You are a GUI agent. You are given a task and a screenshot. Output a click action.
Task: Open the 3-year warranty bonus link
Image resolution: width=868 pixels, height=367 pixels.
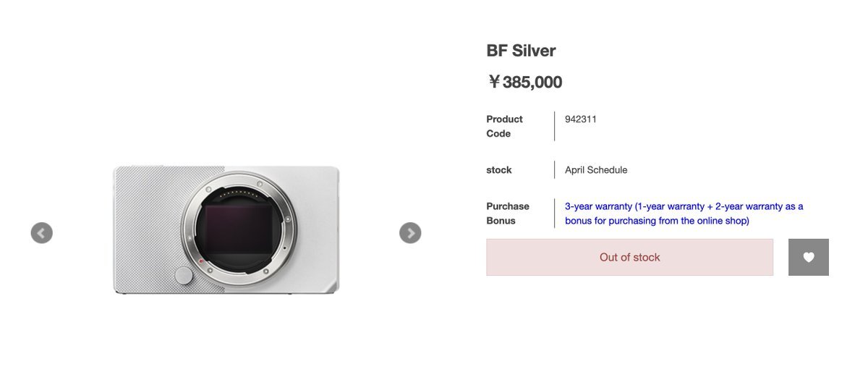tap(684, 214)
